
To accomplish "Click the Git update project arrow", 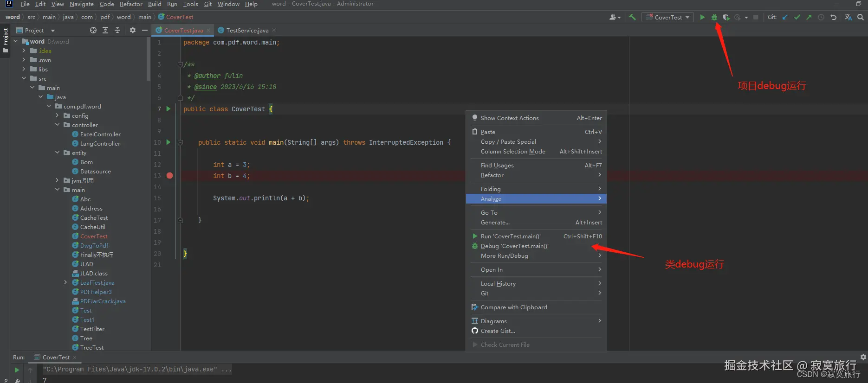I will (785, 17).
